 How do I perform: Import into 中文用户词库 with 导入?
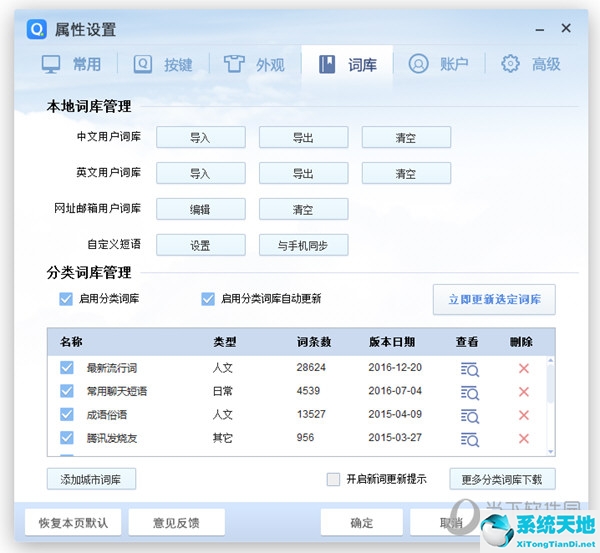[x=201, y=137]
